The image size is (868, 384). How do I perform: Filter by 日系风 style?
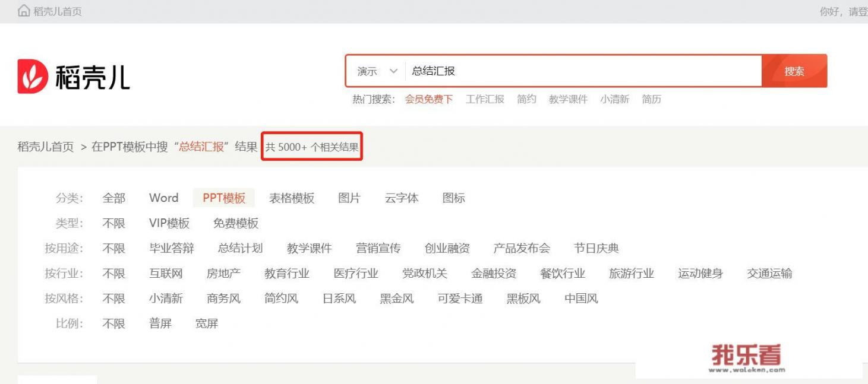pyautogui.click(x=339, y=299)
